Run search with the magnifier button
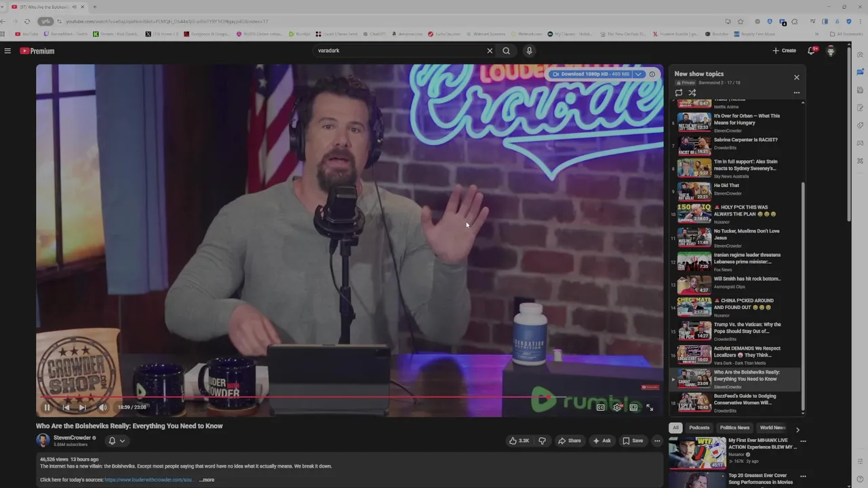 tap(506, 51)
